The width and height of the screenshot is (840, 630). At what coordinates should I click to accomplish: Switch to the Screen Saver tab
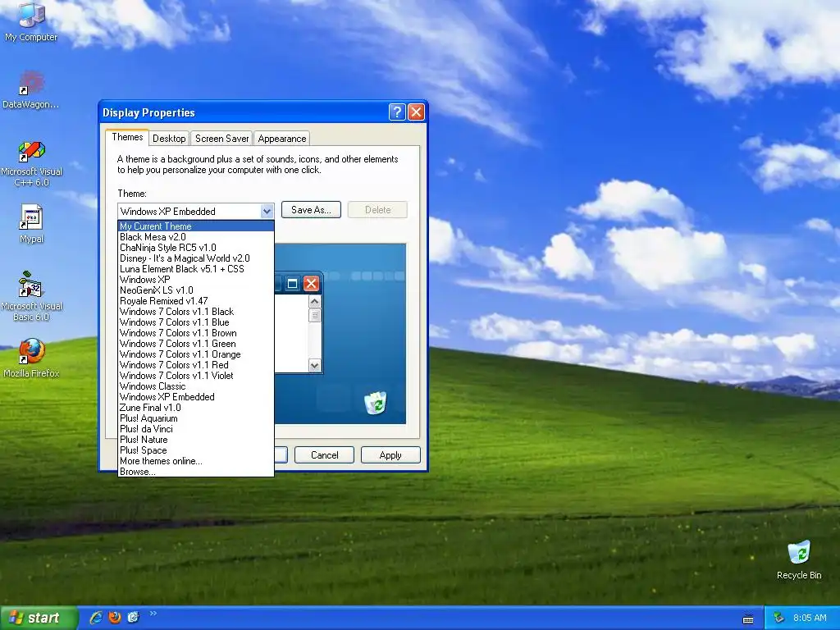[x=221, y=138]
